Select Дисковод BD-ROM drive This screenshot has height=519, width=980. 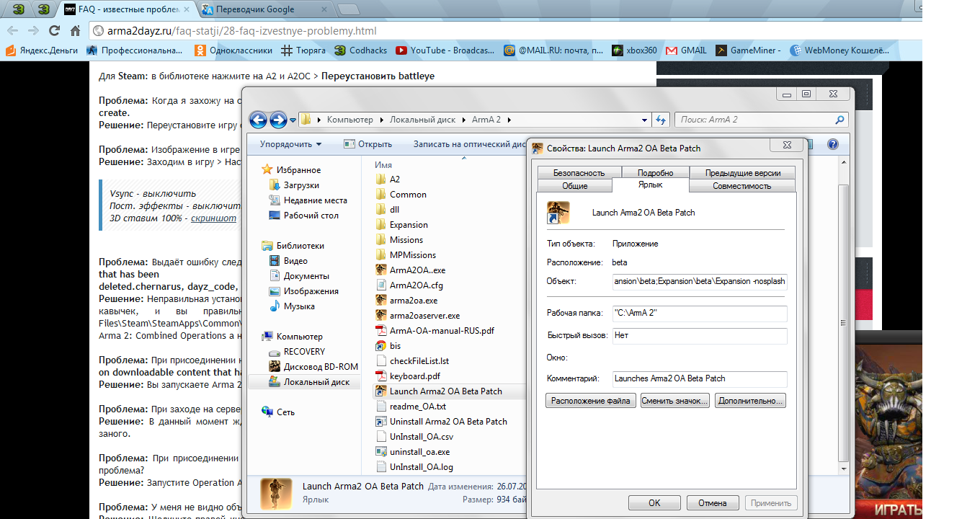pyautogui.click(x=313, y=367)
